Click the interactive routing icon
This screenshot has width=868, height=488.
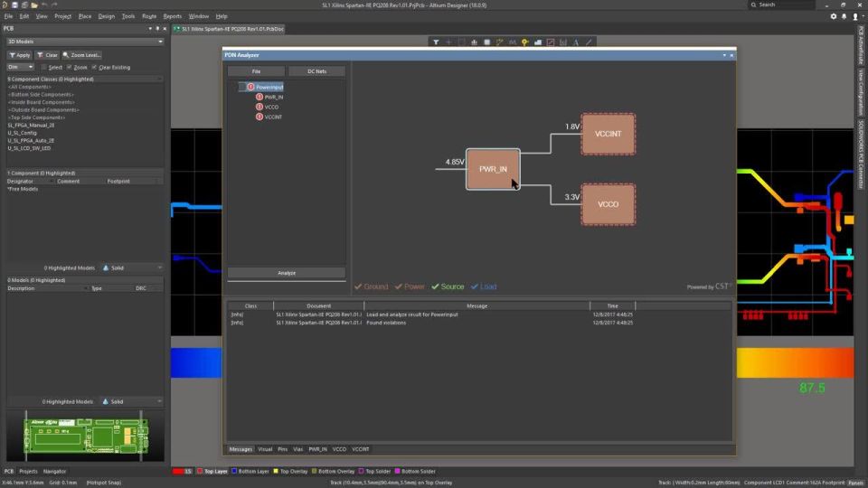499,42
